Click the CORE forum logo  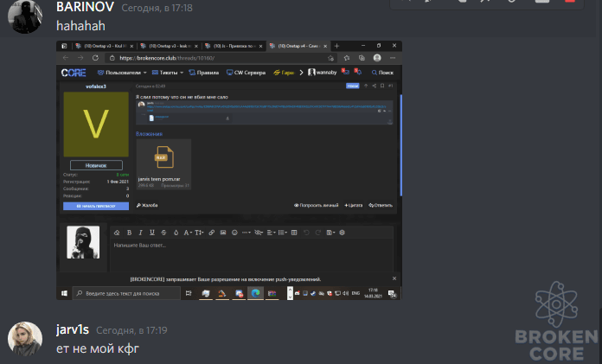pos(74,73)
